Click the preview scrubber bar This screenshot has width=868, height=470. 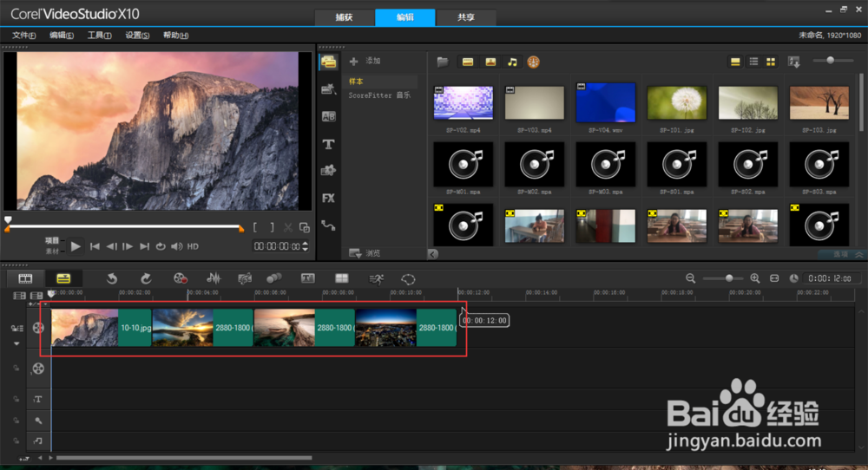click(x=124, y=226)
